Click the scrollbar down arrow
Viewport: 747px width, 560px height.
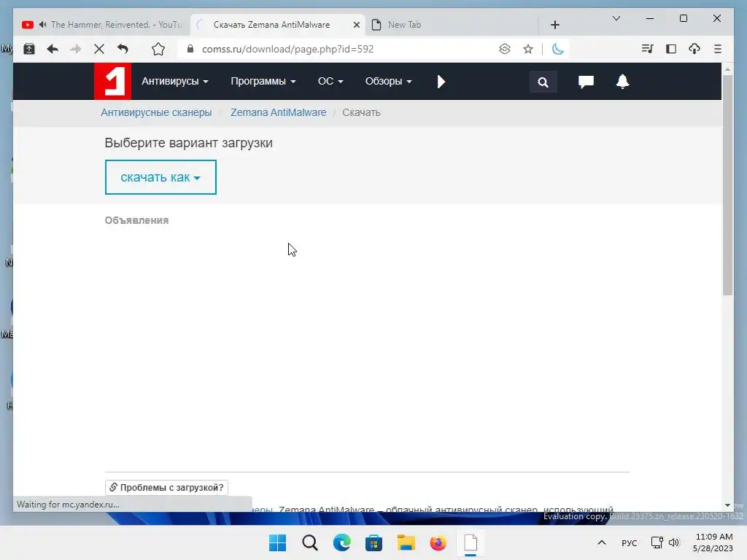click(727, 505)
